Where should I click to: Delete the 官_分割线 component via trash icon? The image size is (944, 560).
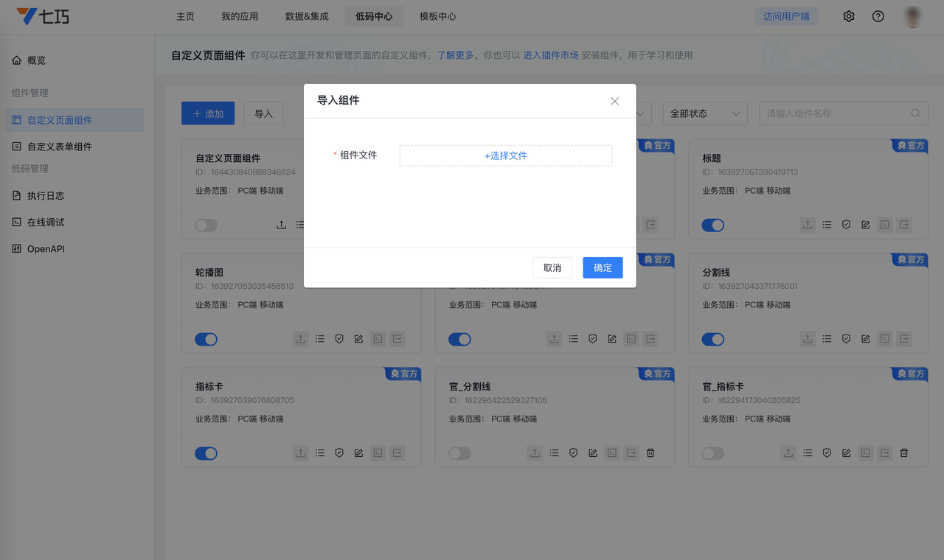[x=650, y=453]
